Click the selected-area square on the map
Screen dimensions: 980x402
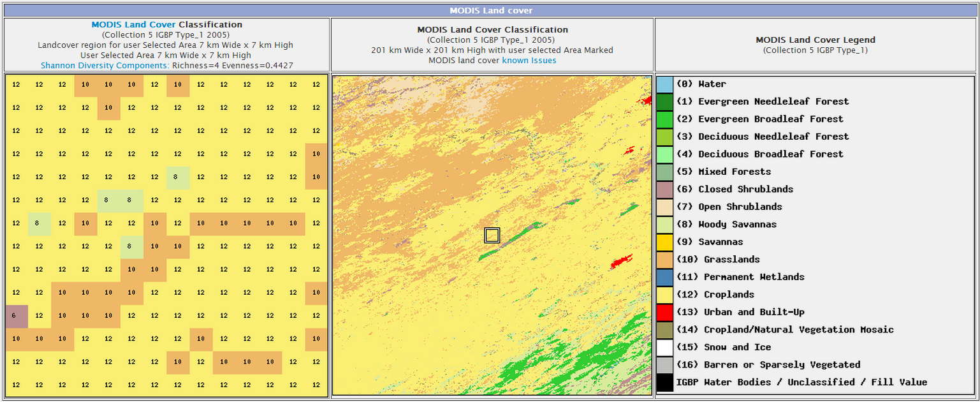coord(492,235)
